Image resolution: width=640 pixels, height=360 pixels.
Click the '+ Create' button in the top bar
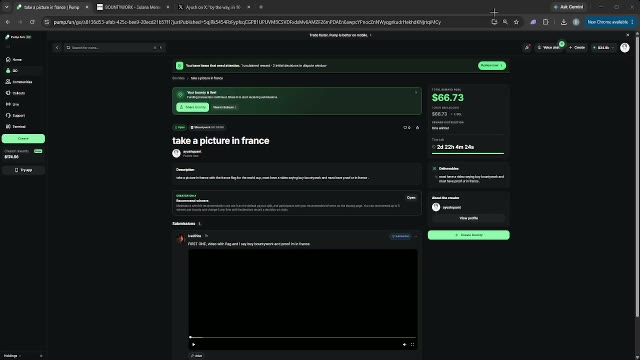[577, 48]
